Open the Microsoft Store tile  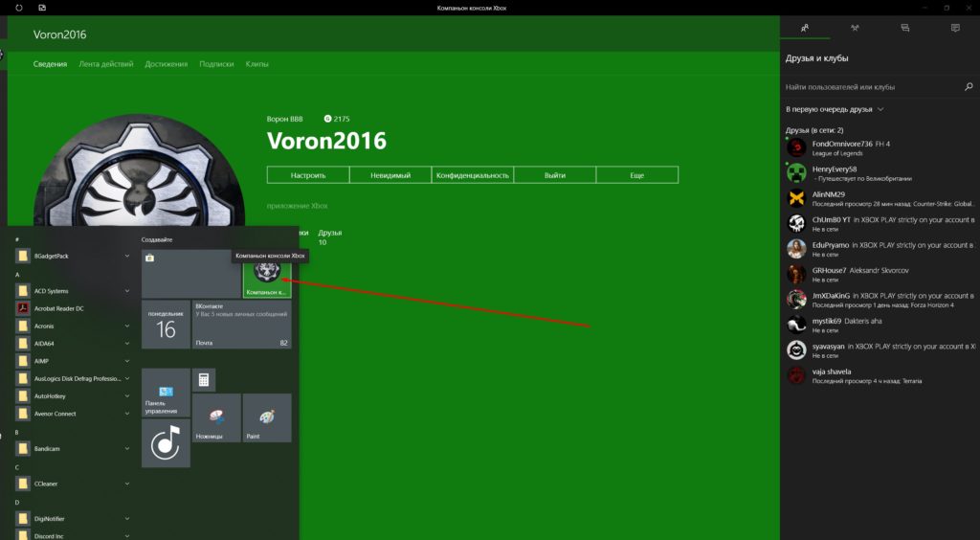[191, 274]
